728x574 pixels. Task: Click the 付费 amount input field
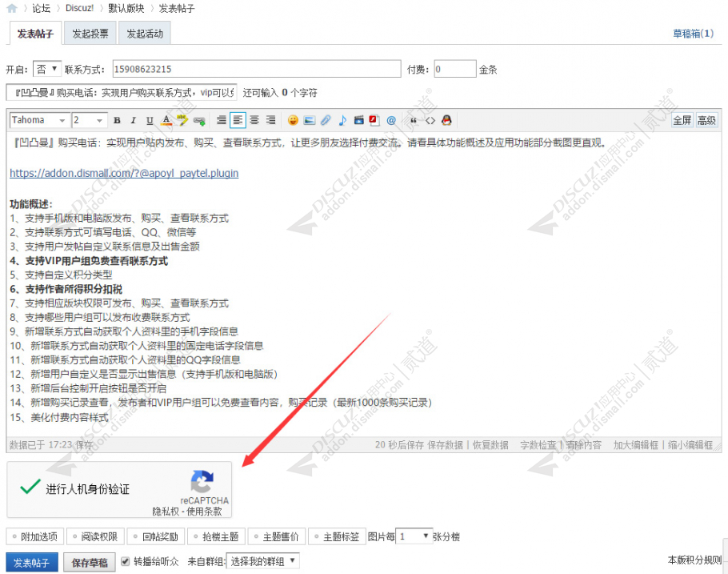pyautogui.click(x=455, y=69)
